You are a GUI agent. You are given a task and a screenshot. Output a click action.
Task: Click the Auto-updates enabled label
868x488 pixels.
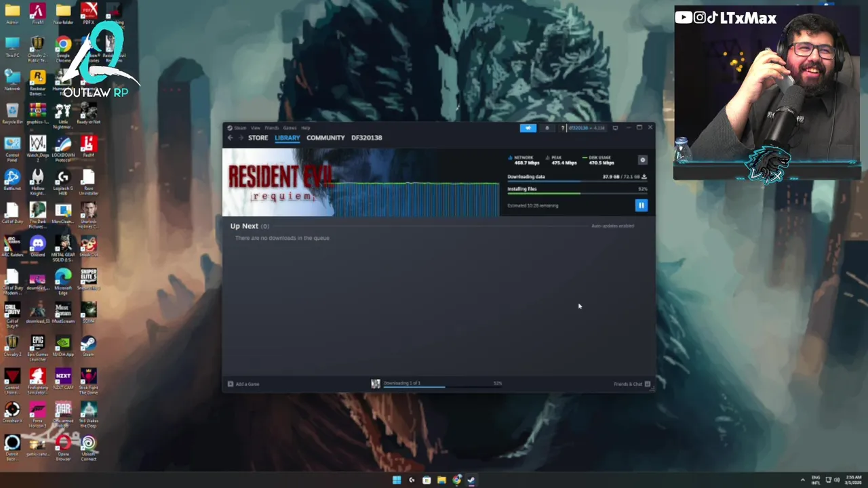612,226
